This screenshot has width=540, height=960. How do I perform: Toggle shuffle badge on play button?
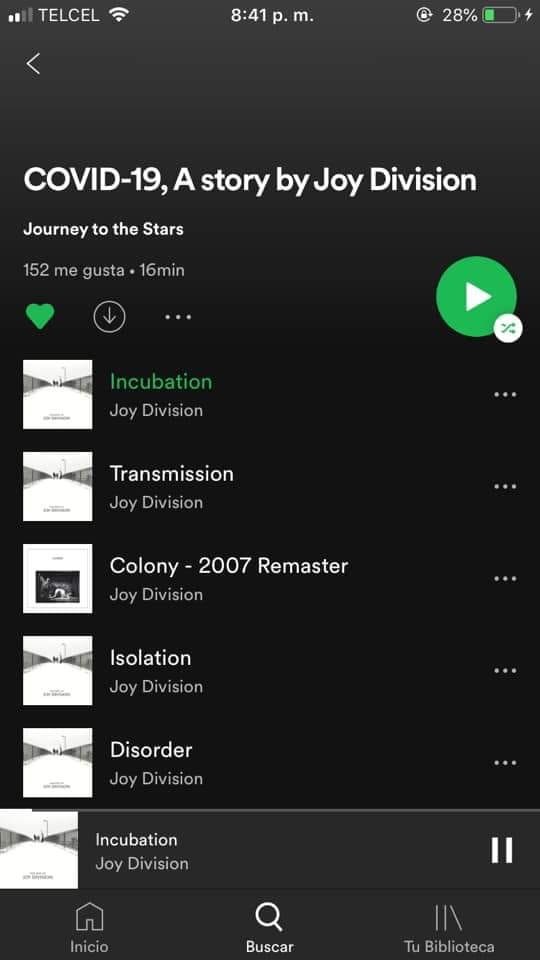[508, 329]
